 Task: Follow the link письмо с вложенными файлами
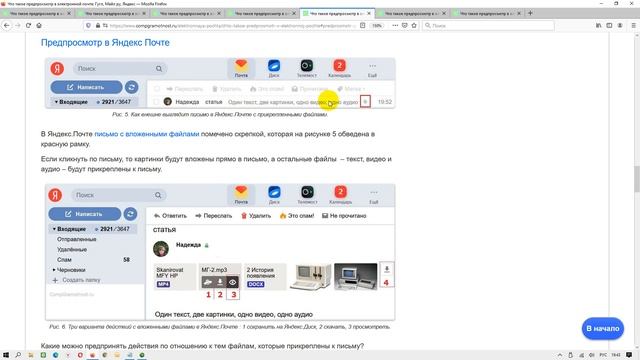click(147, 134)
